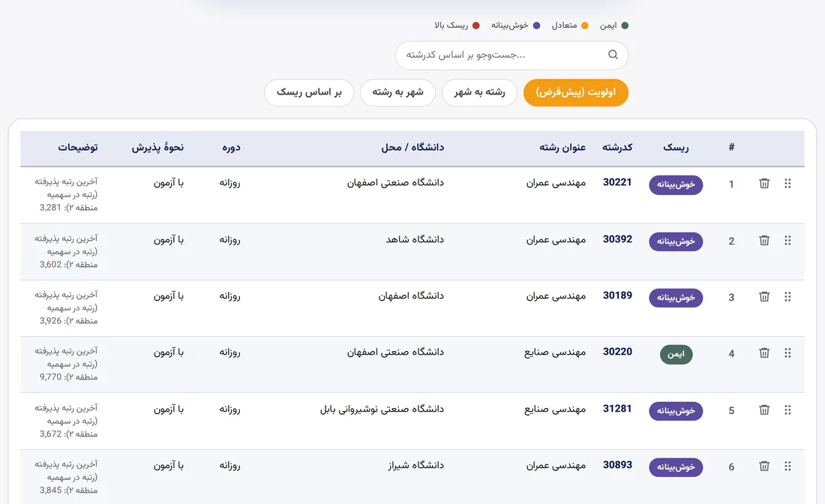
Task: Click code 30221
Action: tap(617, 182)
